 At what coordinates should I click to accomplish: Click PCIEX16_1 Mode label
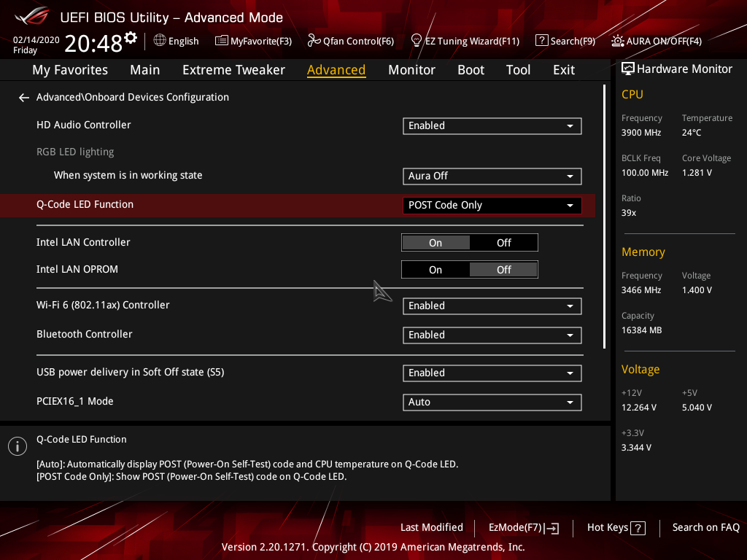click(75, 402)
